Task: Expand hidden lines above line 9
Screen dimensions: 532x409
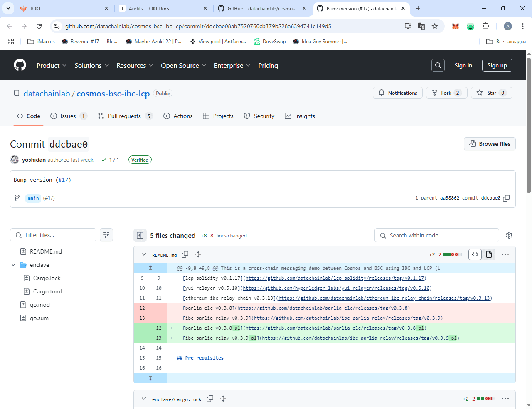Action: 150,268
